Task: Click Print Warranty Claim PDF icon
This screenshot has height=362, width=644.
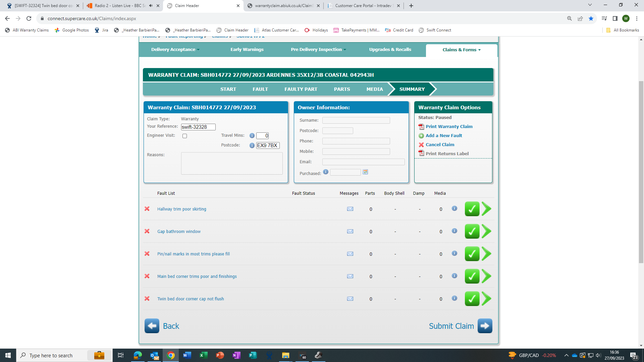Action: [x=421, y=126]
